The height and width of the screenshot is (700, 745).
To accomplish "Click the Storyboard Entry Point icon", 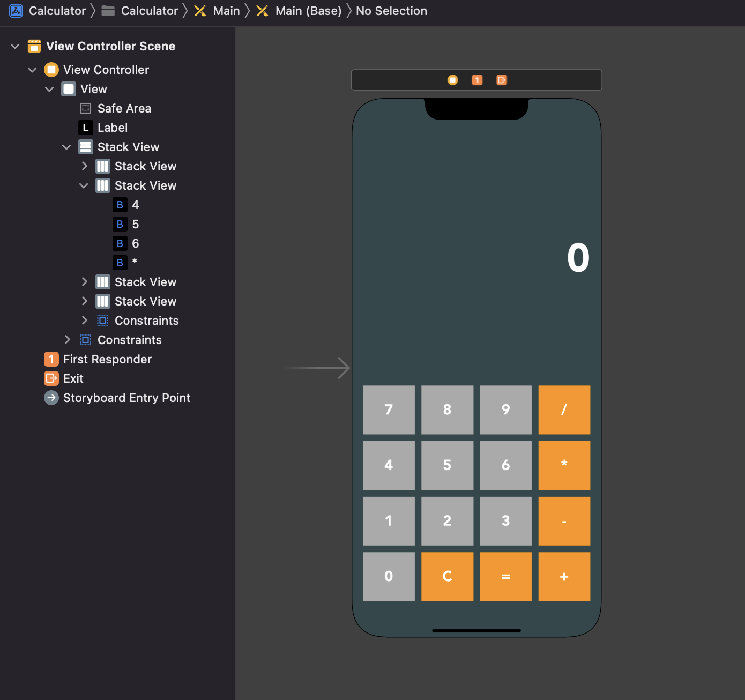I will [51, 398].
